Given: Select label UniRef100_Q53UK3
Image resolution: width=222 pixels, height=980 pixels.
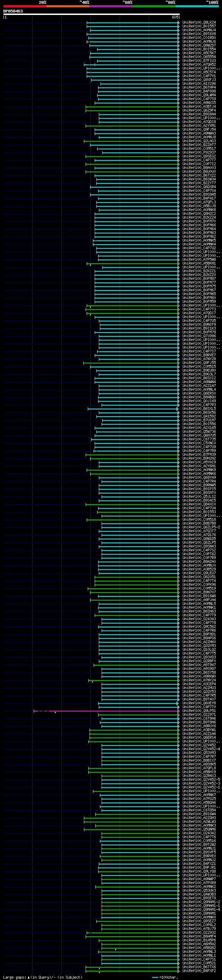Looking at the screenshot, I should [x=199, y=890].
